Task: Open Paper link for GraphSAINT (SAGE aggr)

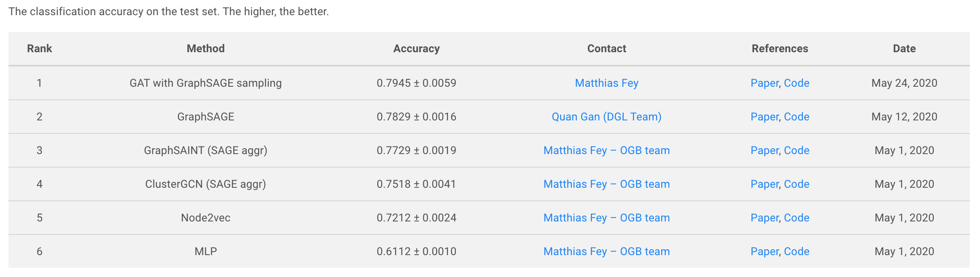Action: 764,150
